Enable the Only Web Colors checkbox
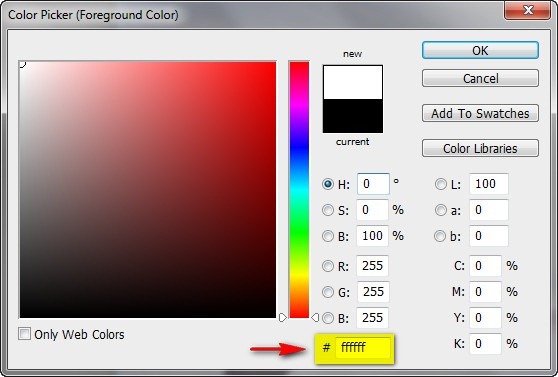The height and width of the screenshot is (377, 558). click(24, 334)
